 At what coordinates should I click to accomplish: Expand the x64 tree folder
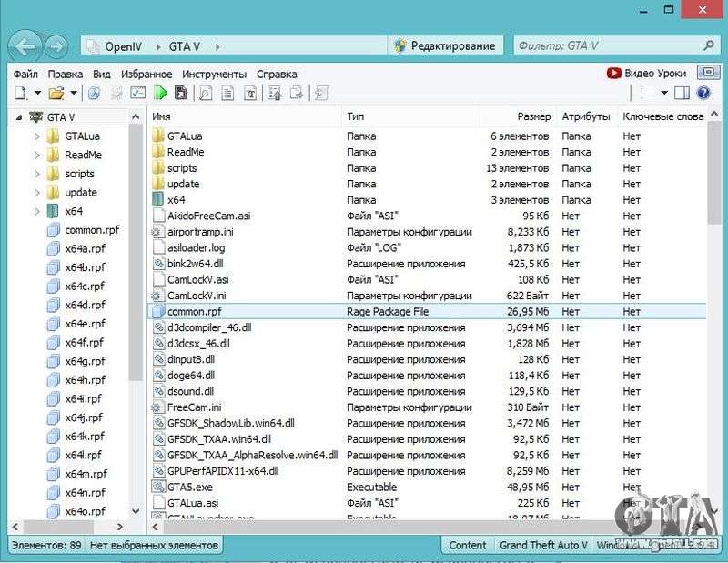[x=37, y=212]
